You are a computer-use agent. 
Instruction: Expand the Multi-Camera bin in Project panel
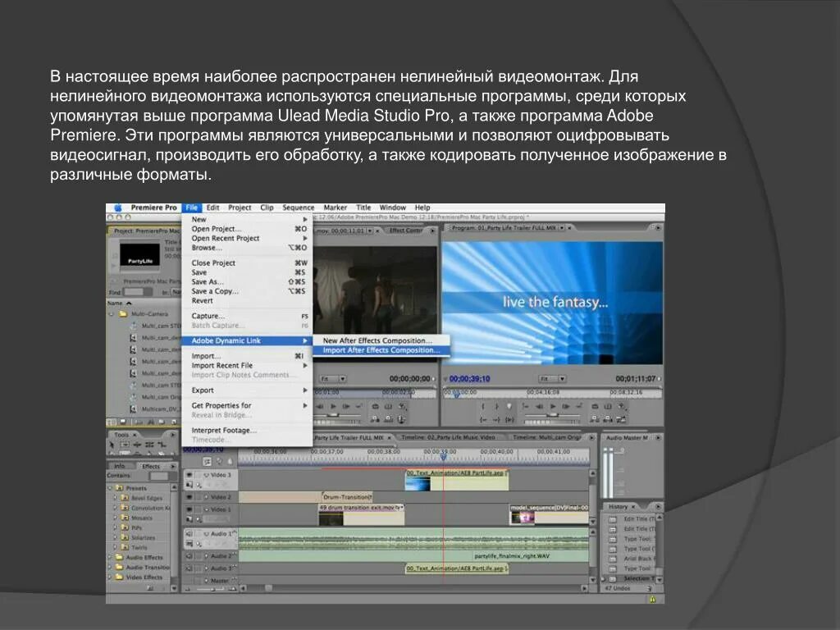(x=112, y=314)
